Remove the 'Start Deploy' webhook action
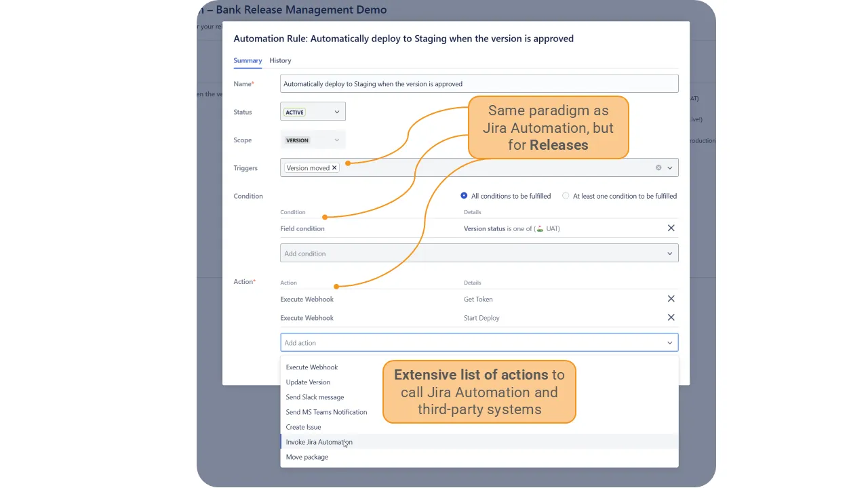This screenshot has width=868, height=488. (x=671, y=317)
